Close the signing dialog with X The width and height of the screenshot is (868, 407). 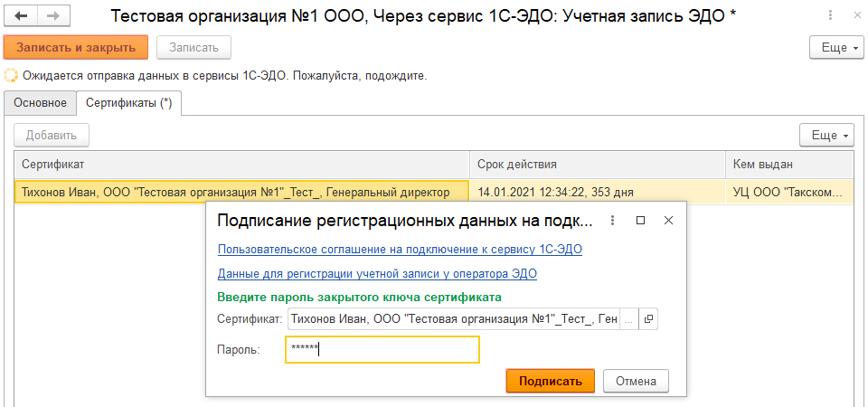pos(668,221)
